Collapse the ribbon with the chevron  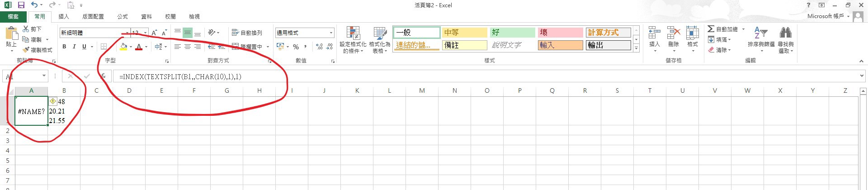click(x=861, y=61)
